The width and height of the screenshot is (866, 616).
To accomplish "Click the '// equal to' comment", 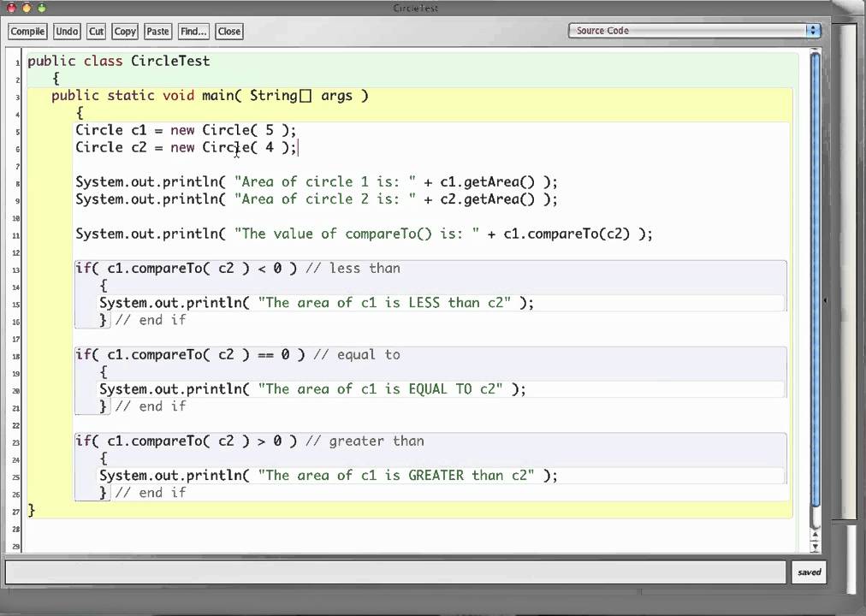I will coord(357,354).
